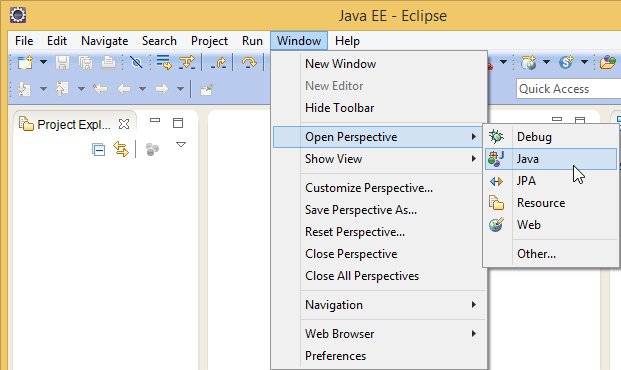621x370 pixels.
Task: Click the Step Into arrow icon
Action: tap(187, 63)
